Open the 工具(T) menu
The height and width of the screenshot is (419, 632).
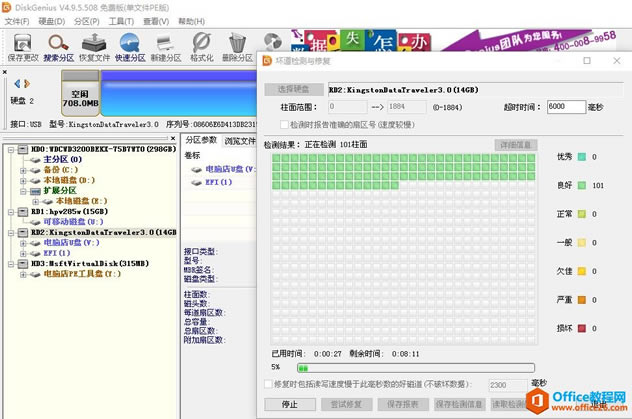tap(121, 21)
